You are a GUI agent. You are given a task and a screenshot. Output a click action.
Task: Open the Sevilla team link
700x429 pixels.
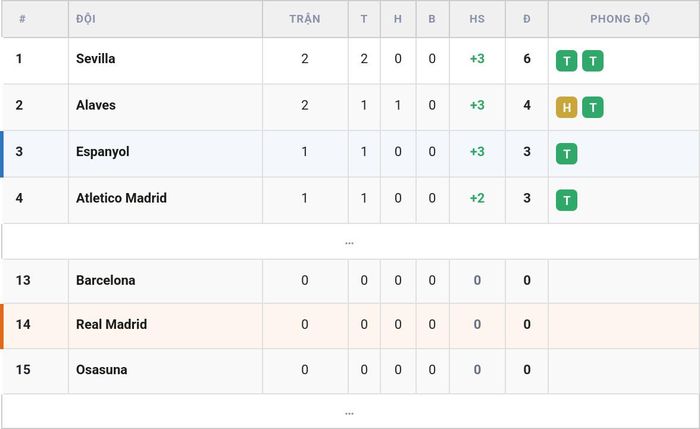click(96, 58)
